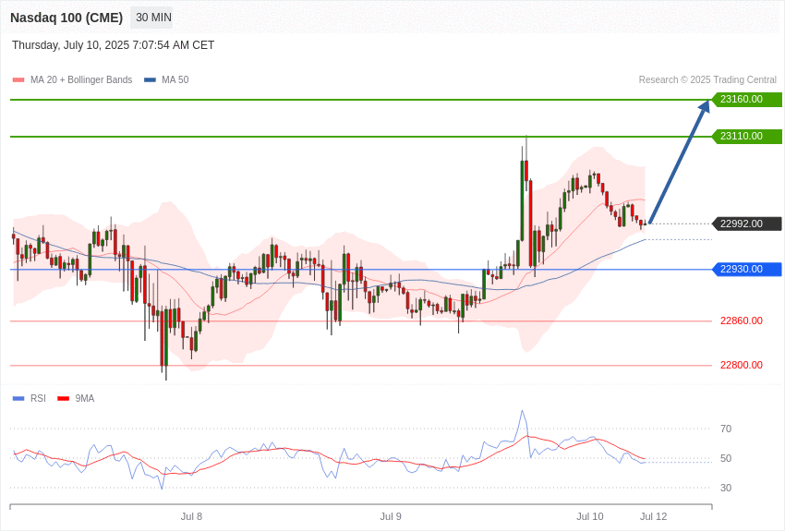The image size is (785, 532).
Task: Click the Nasdaq 100 (CME) title
Action: pos(66,18)
